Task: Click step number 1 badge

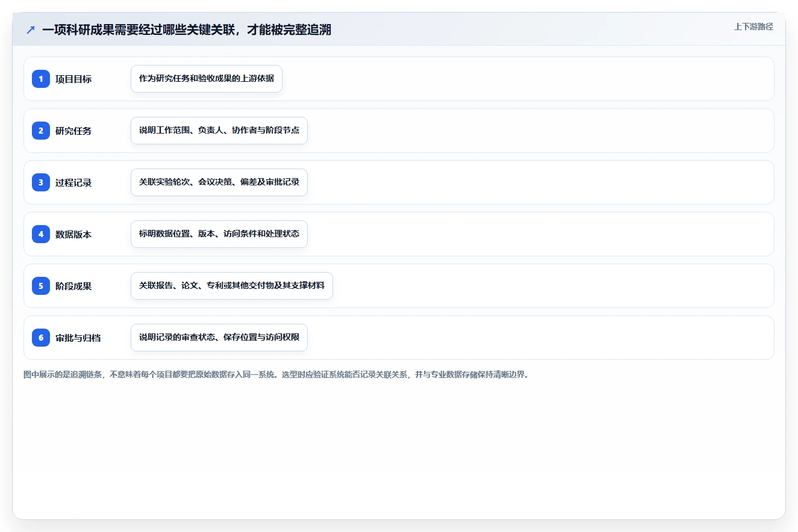Action: click(x=41, y=79)
